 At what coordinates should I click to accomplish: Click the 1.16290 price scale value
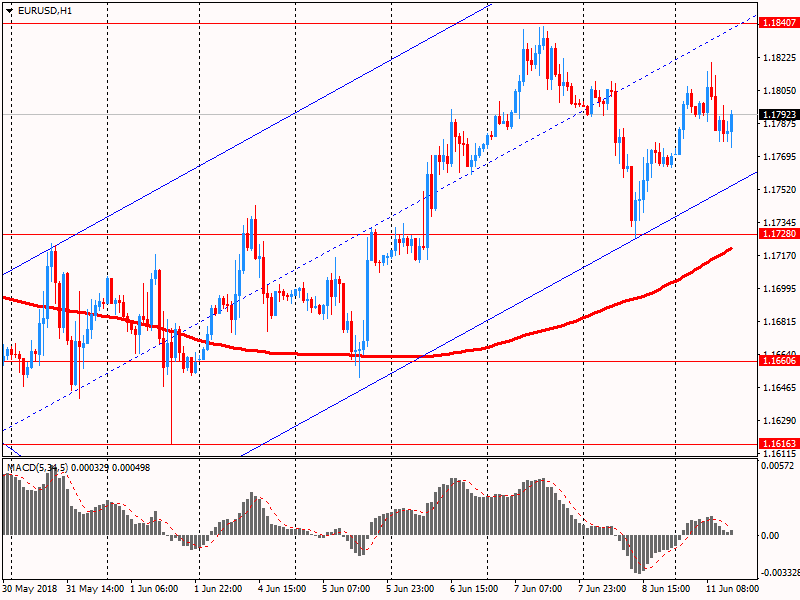pos(779,421)
